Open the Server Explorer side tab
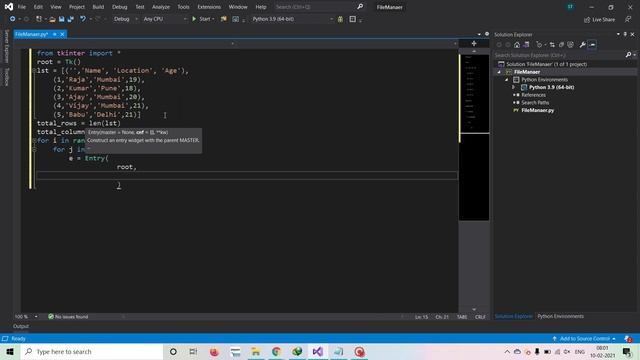 pyautogui.click(x=6, y=46)
